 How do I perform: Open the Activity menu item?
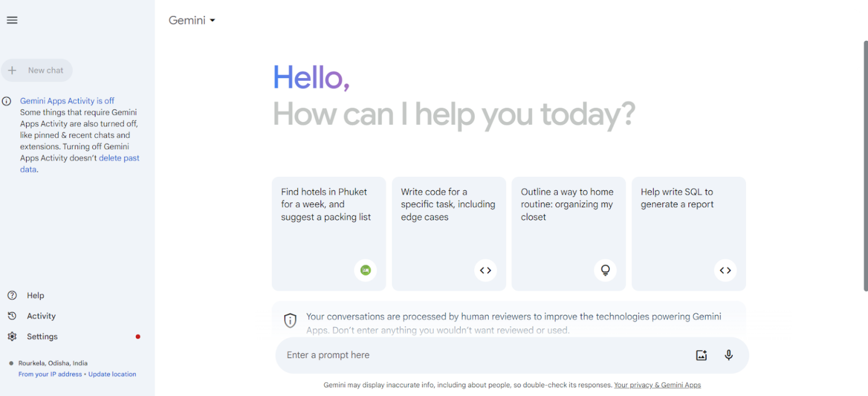[x=41, y=316]
